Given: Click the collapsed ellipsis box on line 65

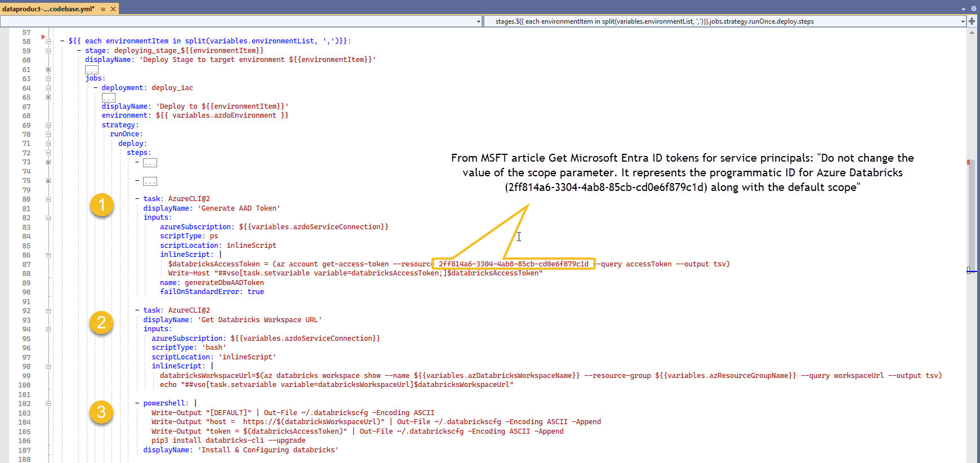Looking at the screenshot, I should 108,97.
